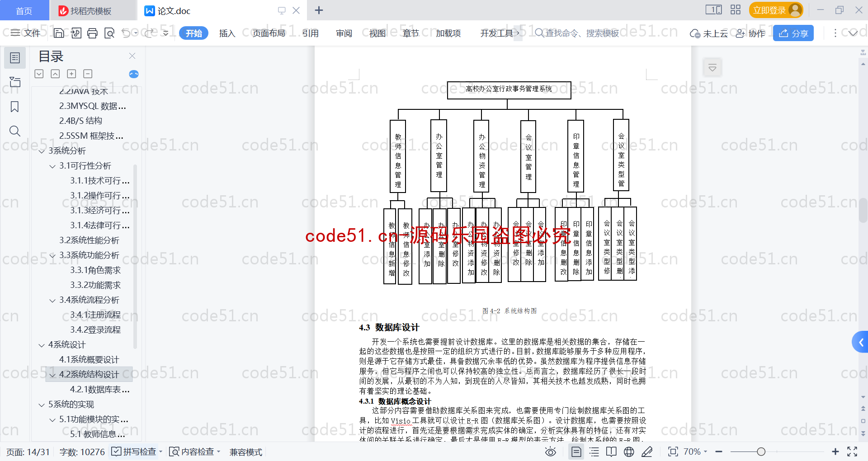This screenshot has height=461, width=868.
Task: Switch to web layout globe icon
Action: [x=629, y=452]
